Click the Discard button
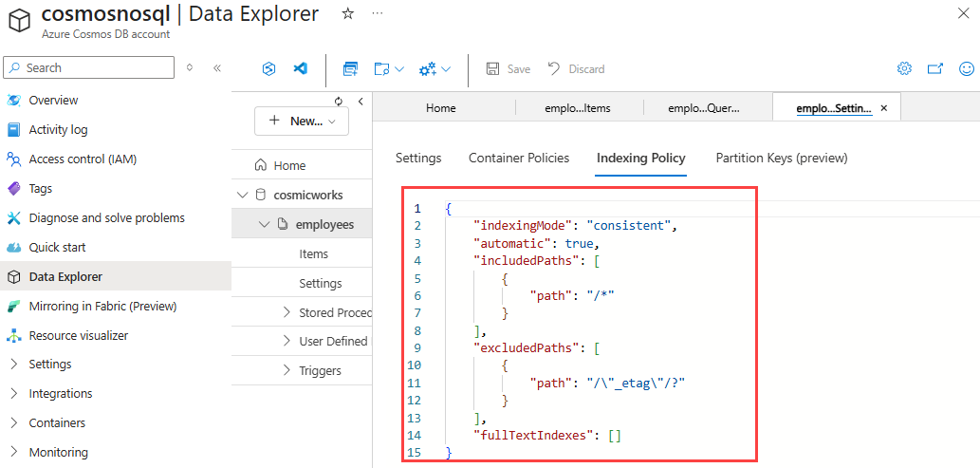980x468 pixels. [x=576, y=69]
